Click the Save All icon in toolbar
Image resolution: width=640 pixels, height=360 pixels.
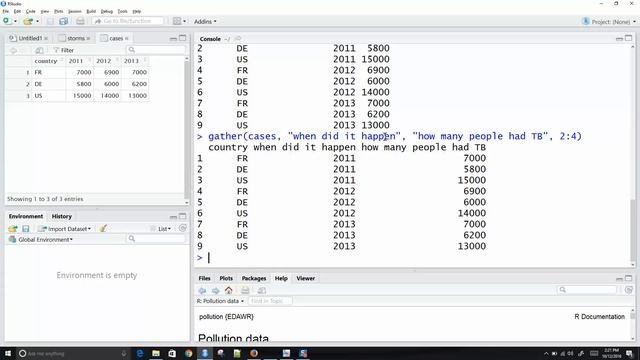click(x=64, y=21)
